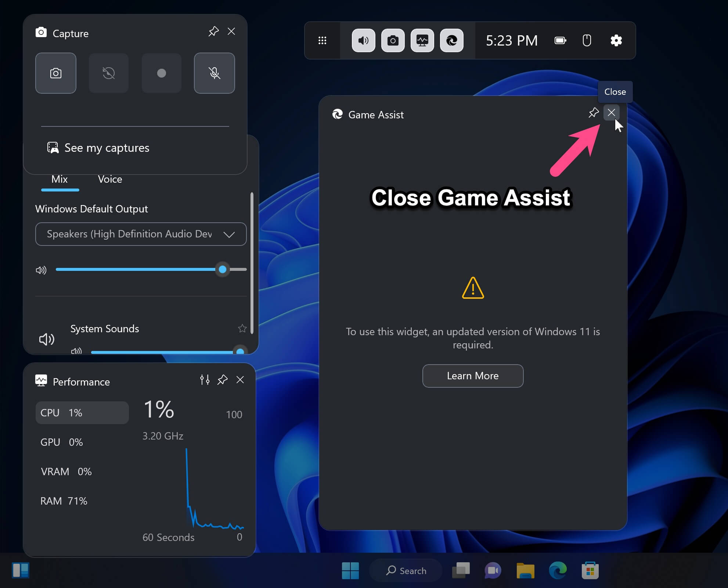This screenshot has height=588, width=728.
Task: Open Game Bar settings with the gear icon
Action: point(616,40)
